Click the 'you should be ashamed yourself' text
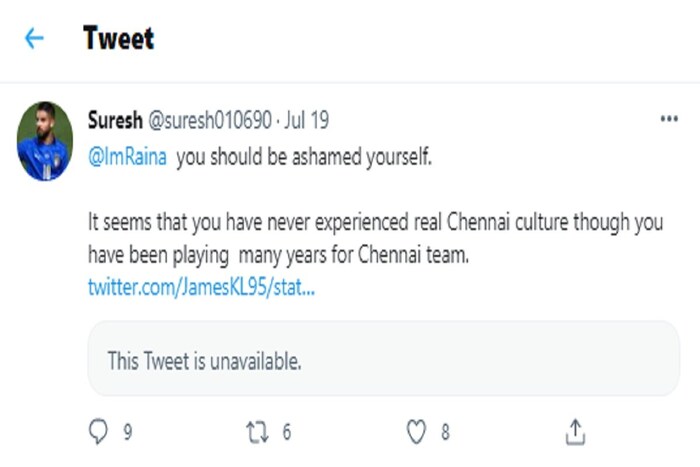Screen dimensions: 700x467 point(304,157)
